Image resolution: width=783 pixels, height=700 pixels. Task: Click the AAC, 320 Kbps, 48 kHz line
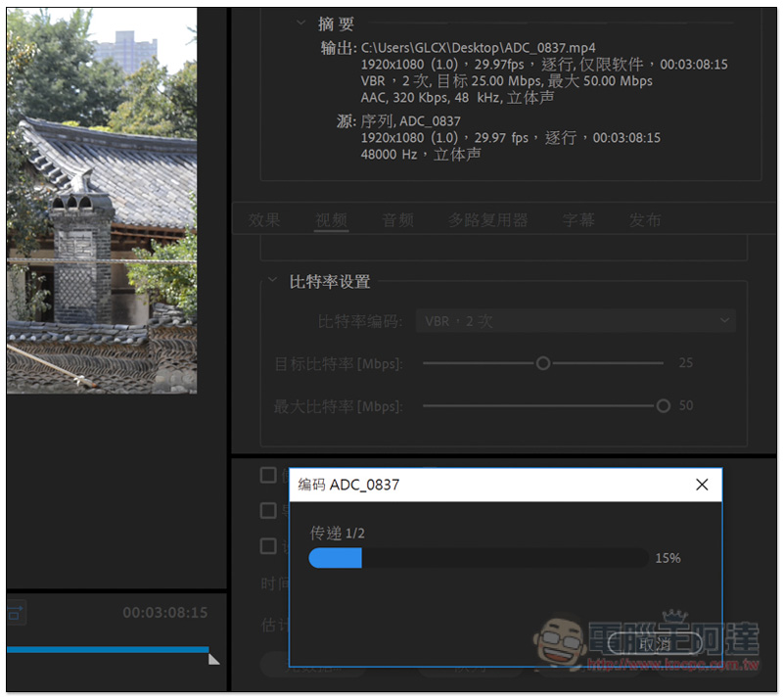point(457,98)
